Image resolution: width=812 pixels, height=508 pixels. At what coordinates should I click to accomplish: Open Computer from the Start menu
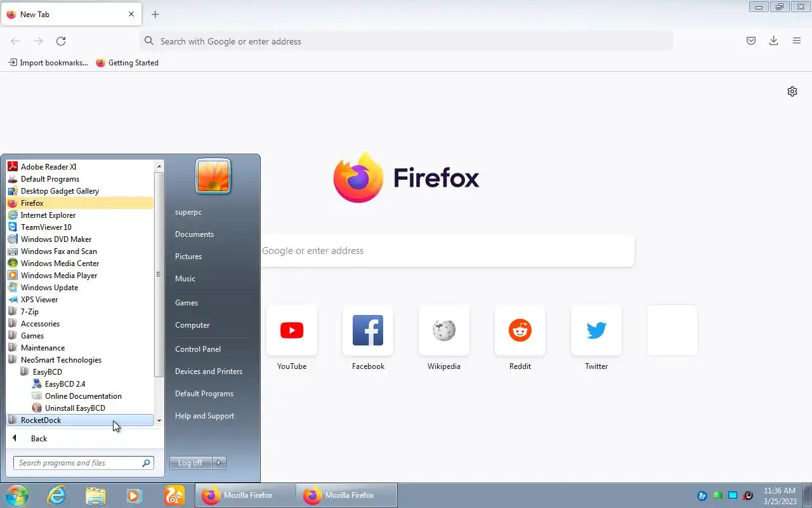point(192,325)
